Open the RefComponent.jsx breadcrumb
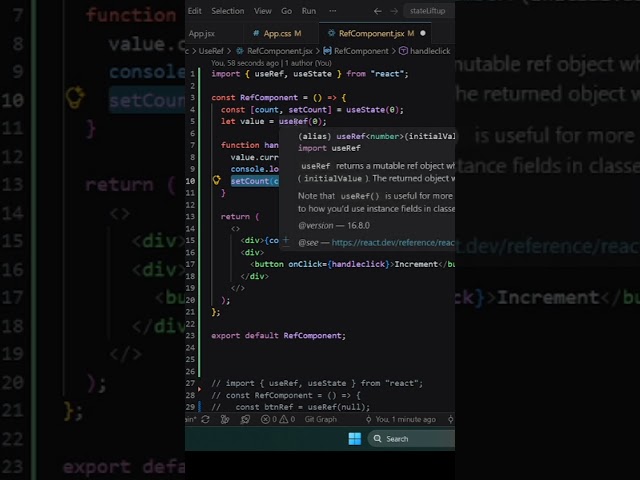640x480 pixels. (280, 51)
